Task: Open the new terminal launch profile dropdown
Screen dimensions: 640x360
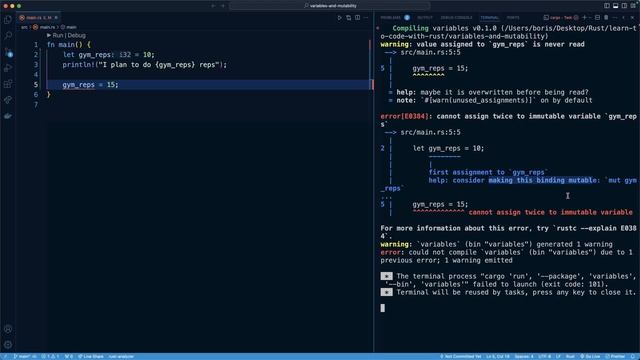Action: pyautogui.click(x=589, y=18)
